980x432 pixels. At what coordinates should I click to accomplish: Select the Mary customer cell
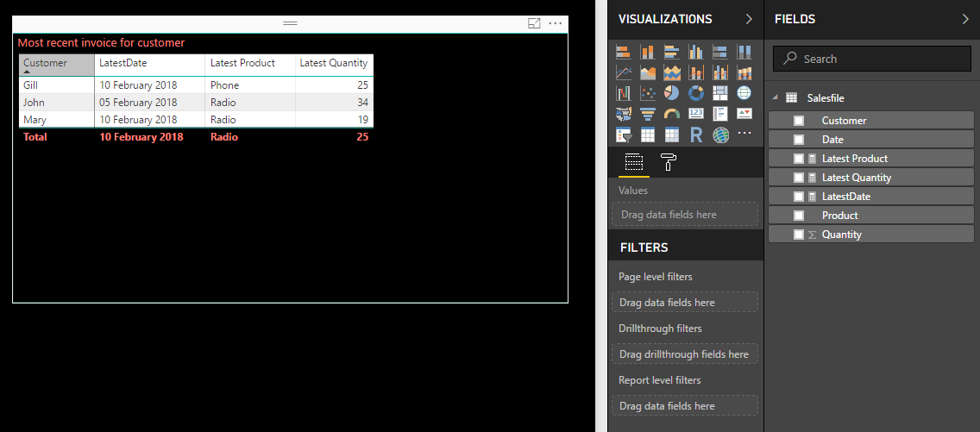click(57, 119)
